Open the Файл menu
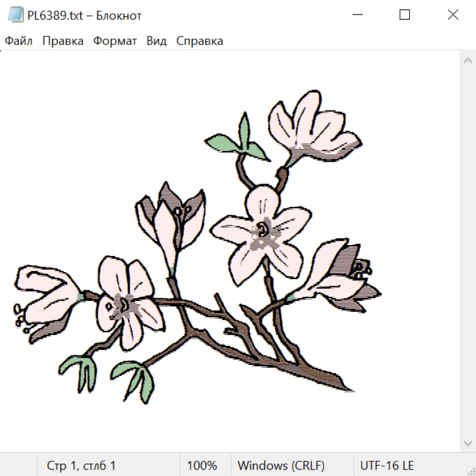 pyautogui.click(x=19, y=41)
